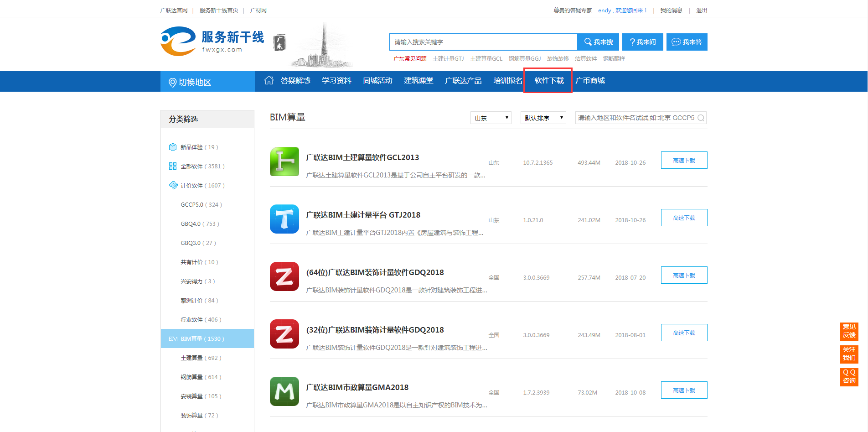Click 高速下载 for GTJ2018
Viewport: 868px width, 432px height.
coord(684,218)
